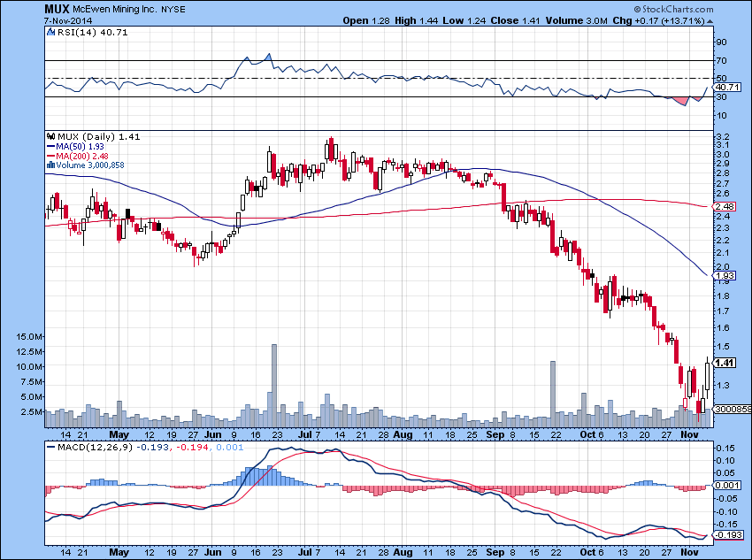Click the latest white candlestick near 1.41
This screenshot has height=560, width=752.
pos(708,377)
